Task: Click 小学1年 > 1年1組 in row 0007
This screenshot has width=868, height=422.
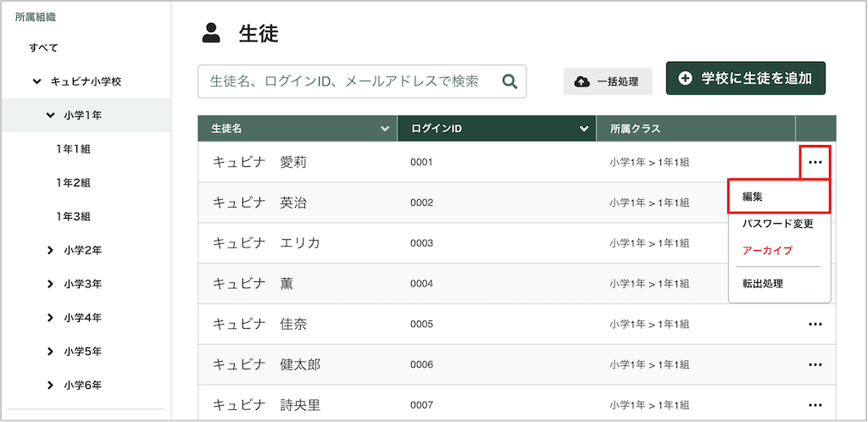Action: pyautogui.click(x=649, y=405)
